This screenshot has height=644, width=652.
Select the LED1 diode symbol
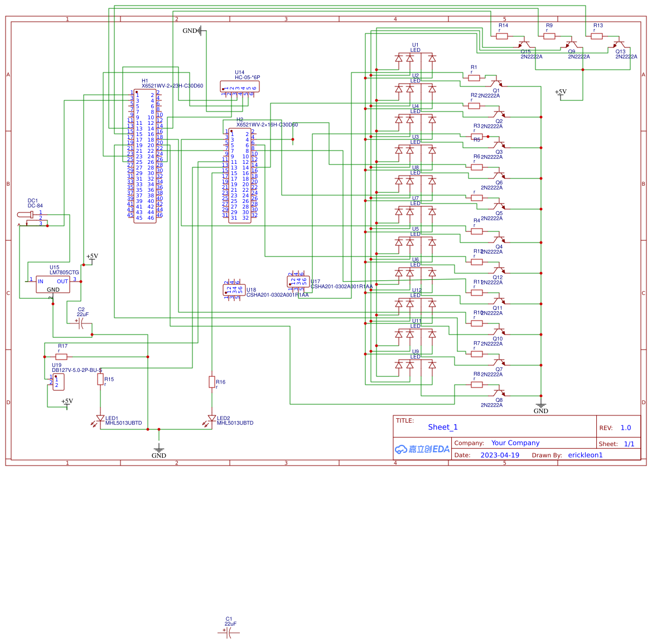[x=100, y=418]
